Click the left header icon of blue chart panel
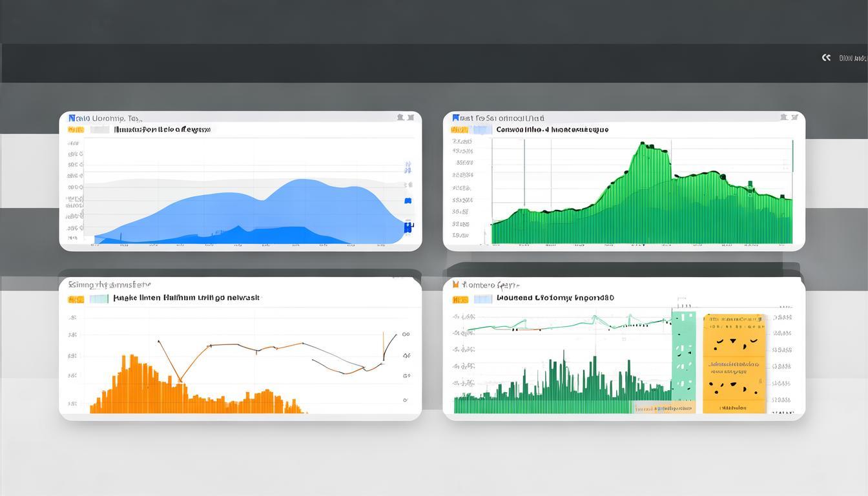This screenshot has height=496, width=868. tap(400, 118)
